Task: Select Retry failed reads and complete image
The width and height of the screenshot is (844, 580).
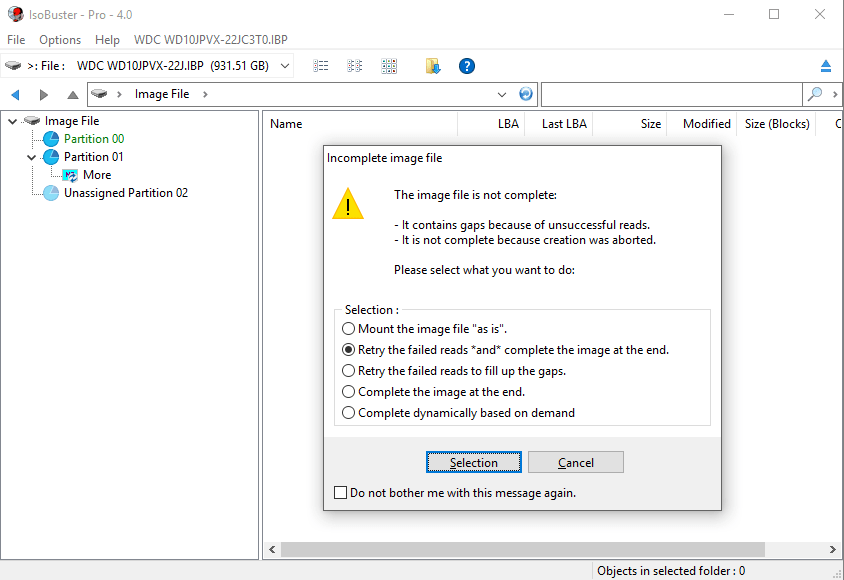Action: [348, 350]
